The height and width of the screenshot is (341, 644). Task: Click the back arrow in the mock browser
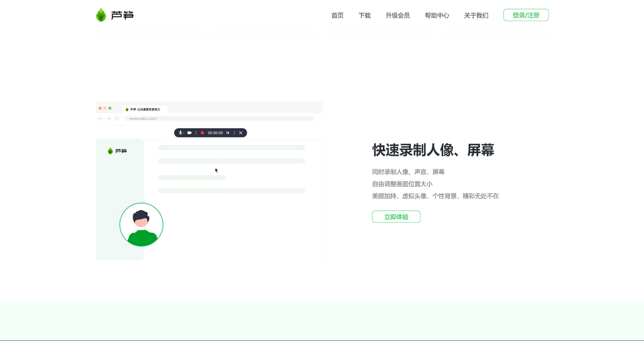pyautogui.click(x=101, y=118)
